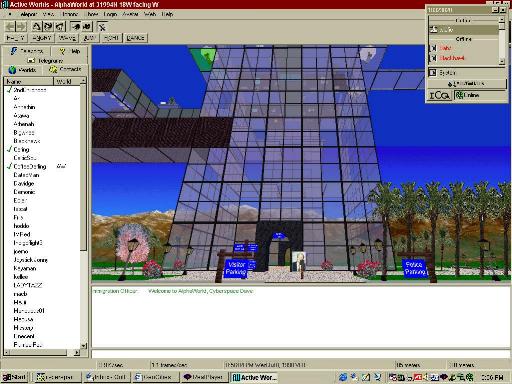Open the Login menu

tap(110, 14)
